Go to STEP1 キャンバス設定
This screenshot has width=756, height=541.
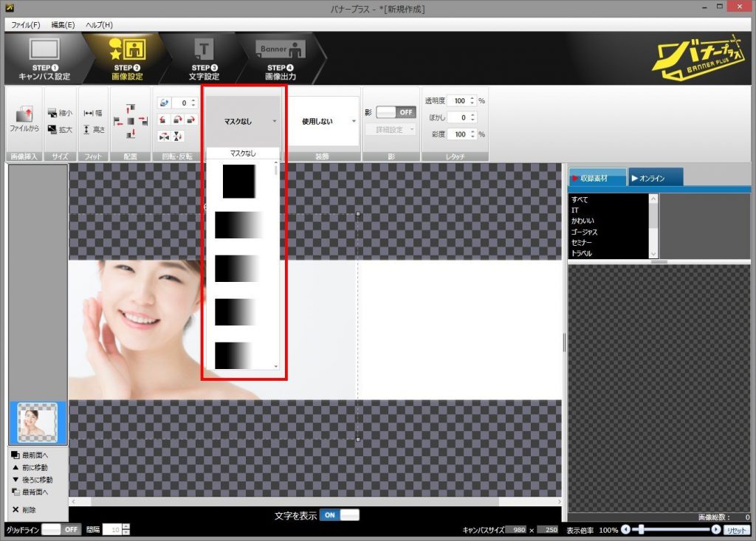44,59
